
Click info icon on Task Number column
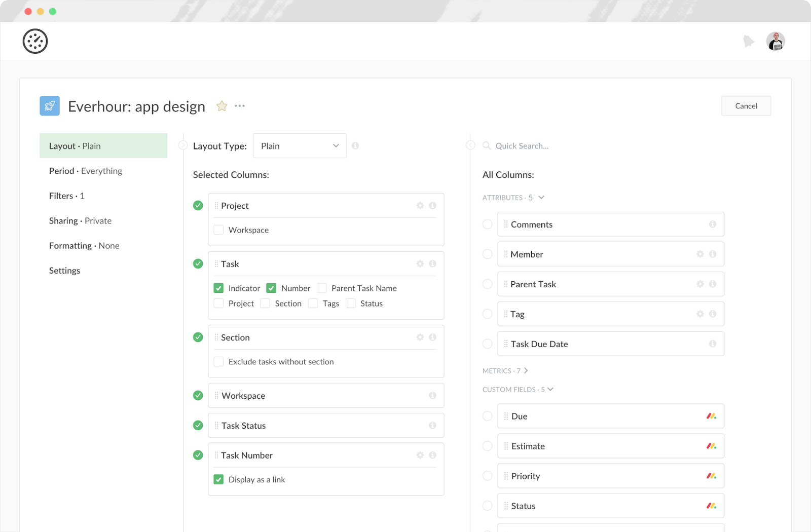click(432, 455)
